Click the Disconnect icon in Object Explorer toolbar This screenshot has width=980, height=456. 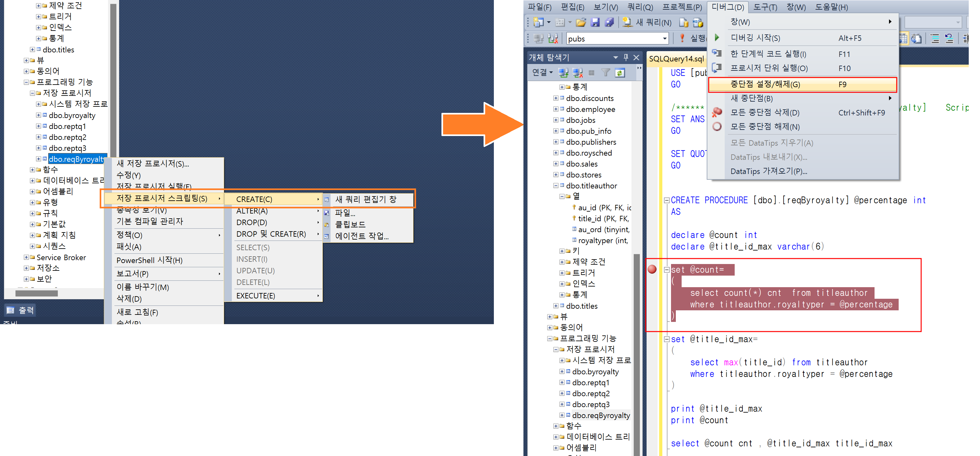click(577, 73)
